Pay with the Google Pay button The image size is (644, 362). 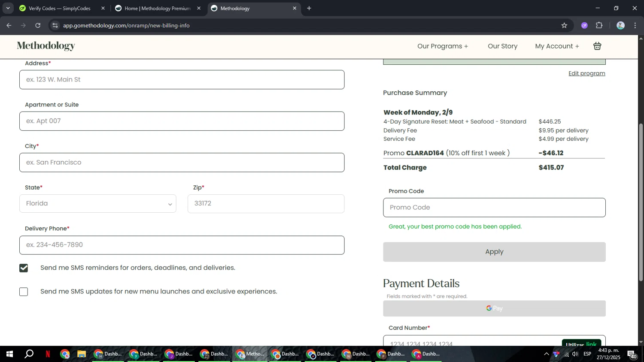[494, 308]
